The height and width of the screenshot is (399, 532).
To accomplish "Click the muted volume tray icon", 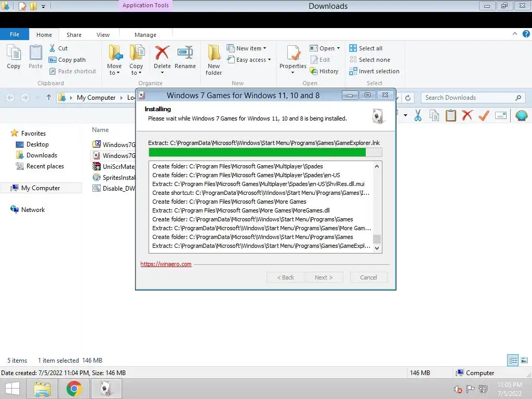I will (x=458, y=389).
